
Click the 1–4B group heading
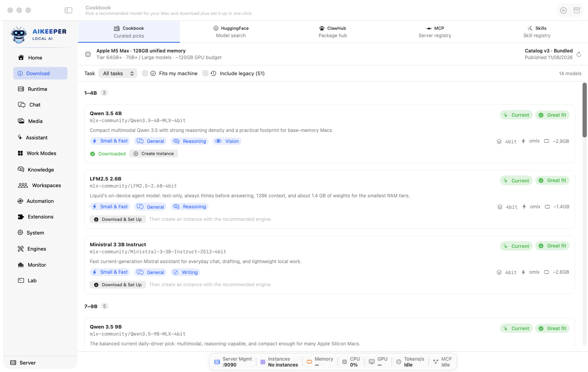pos(91,93)
